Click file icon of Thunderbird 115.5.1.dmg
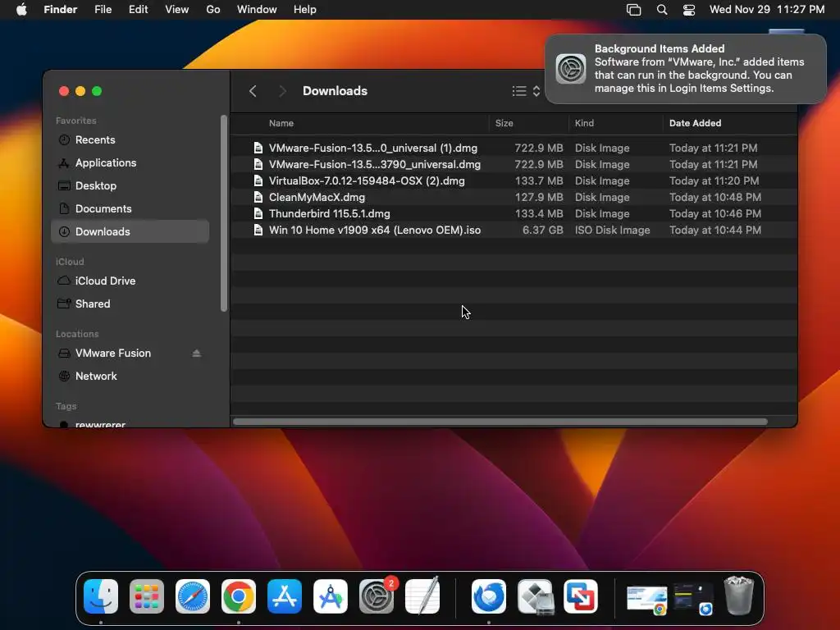This screenshot has height=630, width=840. click(x=258, y=214)
